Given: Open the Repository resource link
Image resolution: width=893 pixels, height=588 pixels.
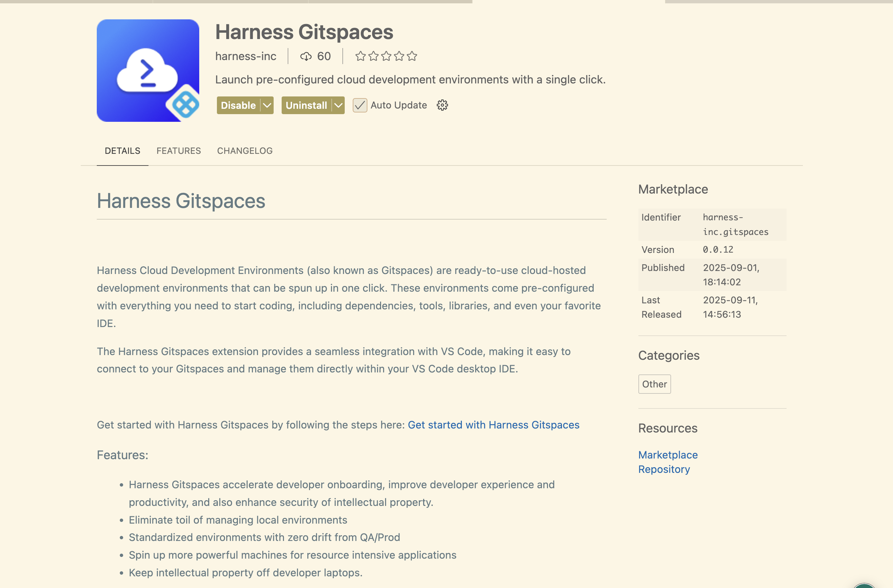Looking at the screenshot, I should click(x=664, y=469).
